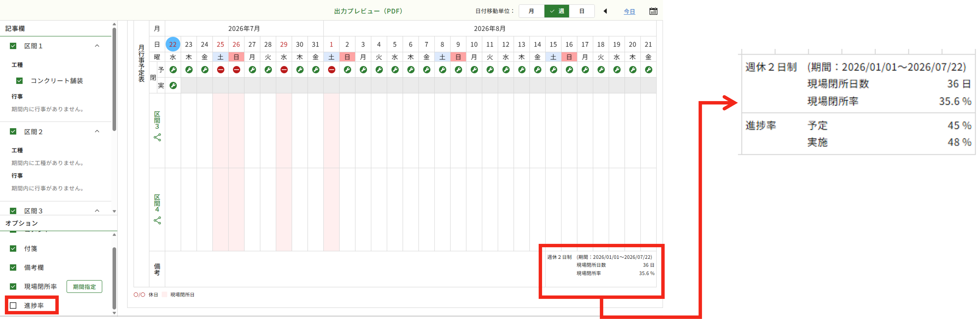Click actual work icon for July 22
The height and width of the screenshot is (319, 980).
coord(173,85)
